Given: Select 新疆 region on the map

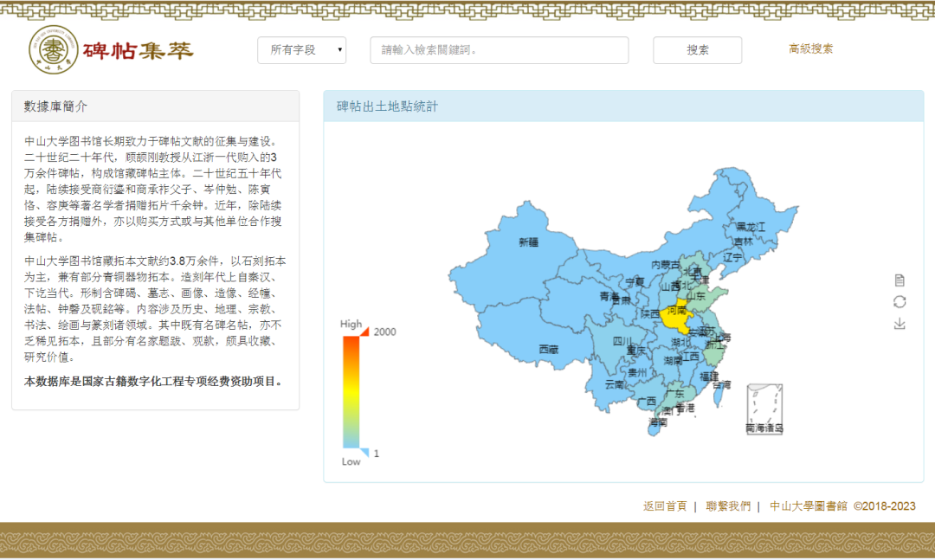Looking at the screenshot, I should 528,242.
